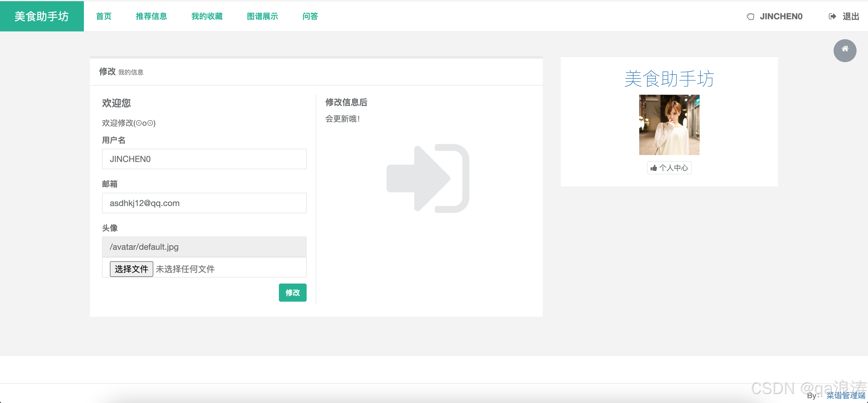
Task: Click the 美食助手坊 green brand logo
Action: coord(42,16)
